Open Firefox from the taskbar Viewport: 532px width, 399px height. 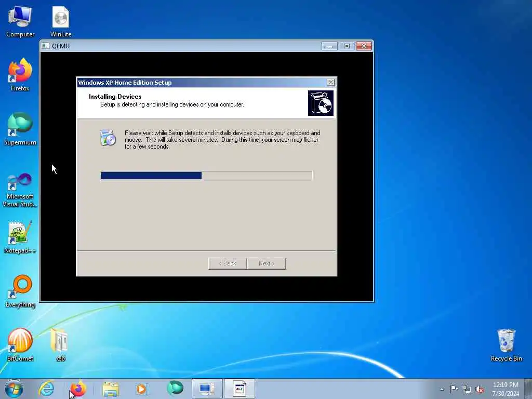coord(78,389)
